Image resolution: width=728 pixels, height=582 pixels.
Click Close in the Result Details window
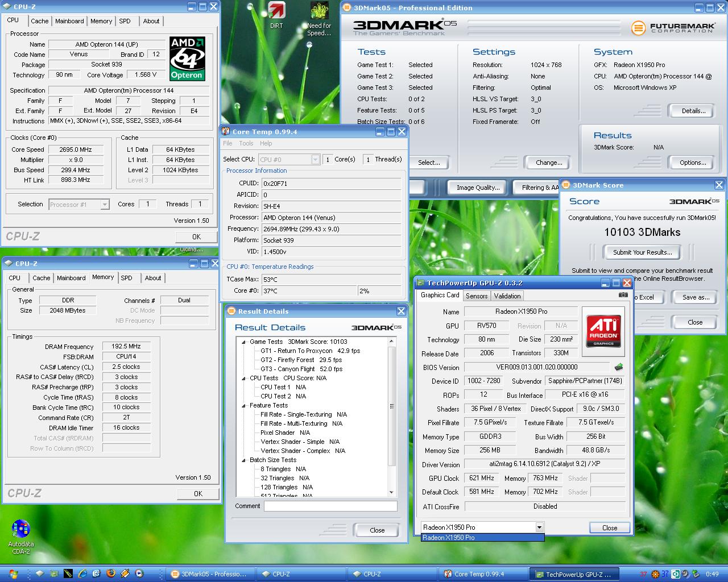point(377,530)
